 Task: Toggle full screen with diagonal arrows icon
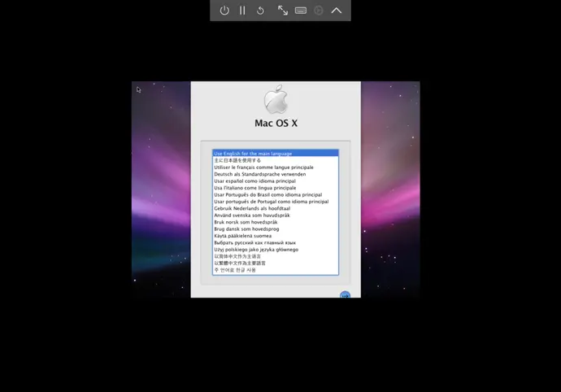(283, 11)
